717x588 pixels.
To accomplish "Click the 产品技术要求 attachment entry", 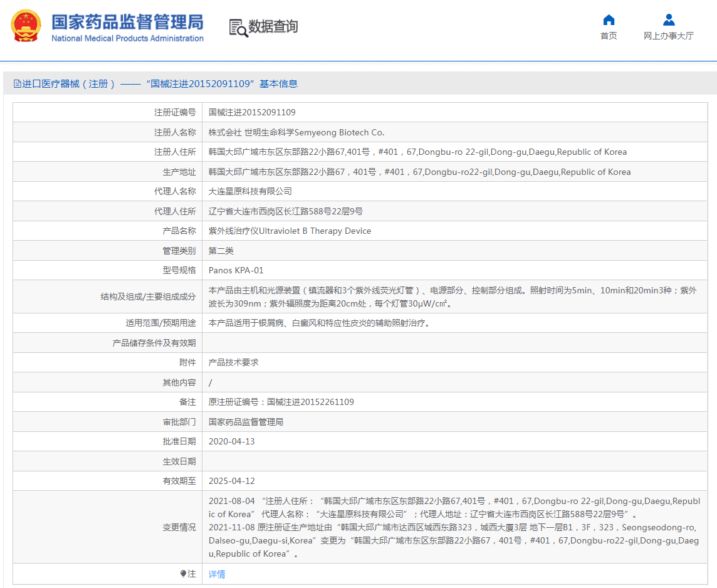I will click(x=231, y=362).
